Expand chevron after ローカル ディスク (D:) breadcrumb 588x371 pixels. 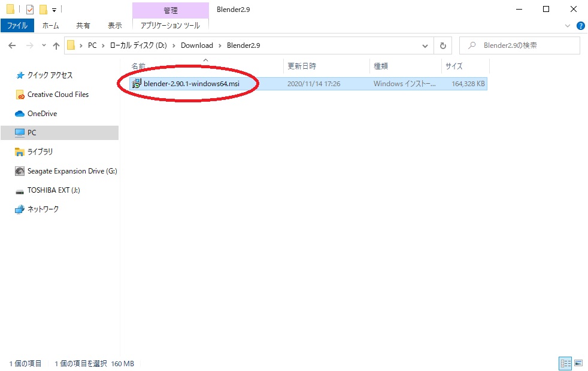click(174, 45)
